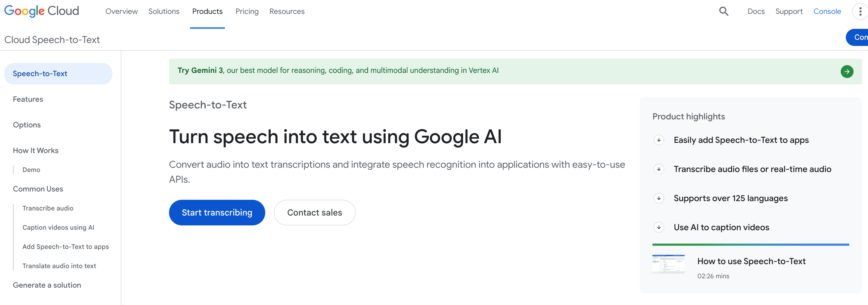
Task: Click arrow beside Transcribe audio files highlight
Action: pyautogui.click(x=659, y=169)
